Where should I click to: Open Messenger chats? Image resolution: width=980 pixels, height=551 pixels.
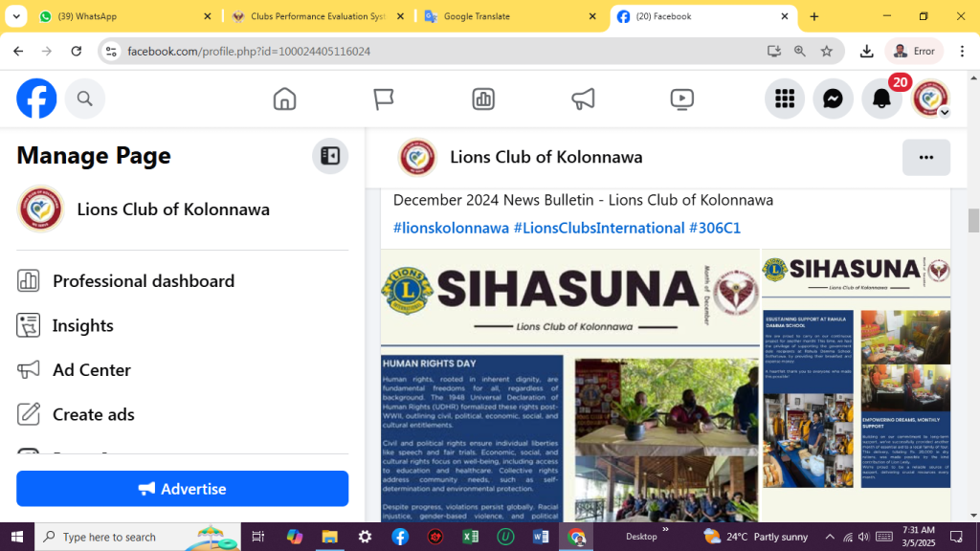click(834, 99)
